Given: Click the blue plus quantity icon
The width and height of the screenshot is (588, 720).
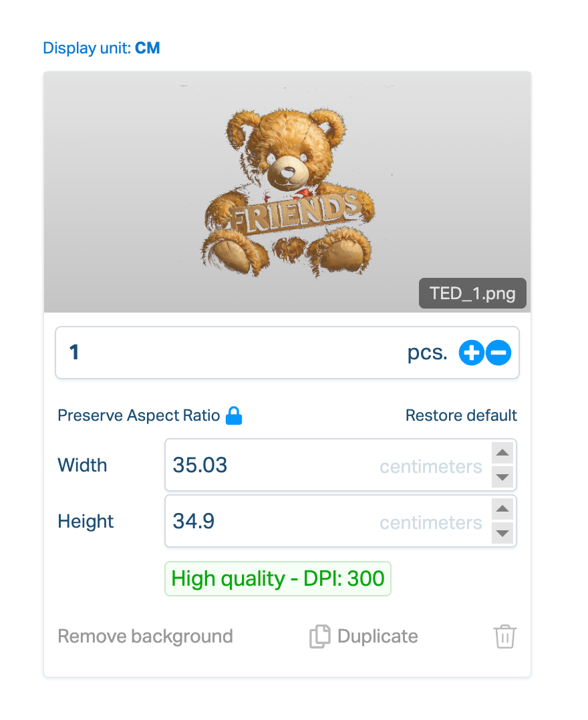Looking at the screenshot, I should tap(471, 353).
